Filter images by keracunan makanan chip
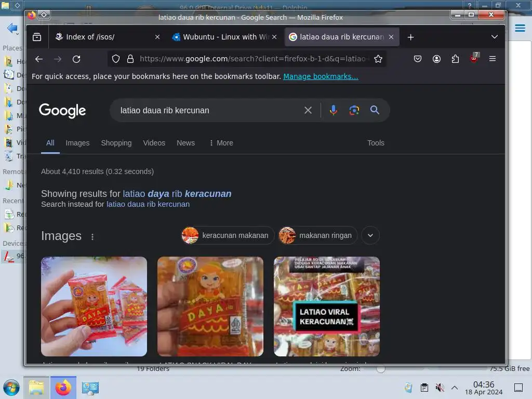Viewport: 532px width, 399px height. coord(228,235)
